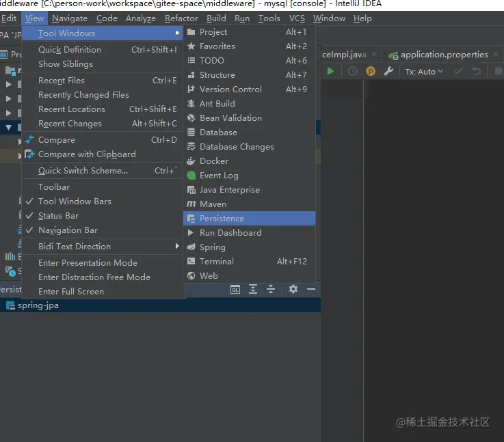Viewport: 504px width, 442px height.
Task: Click the green Event Log icon
Action: coord(191,176)
